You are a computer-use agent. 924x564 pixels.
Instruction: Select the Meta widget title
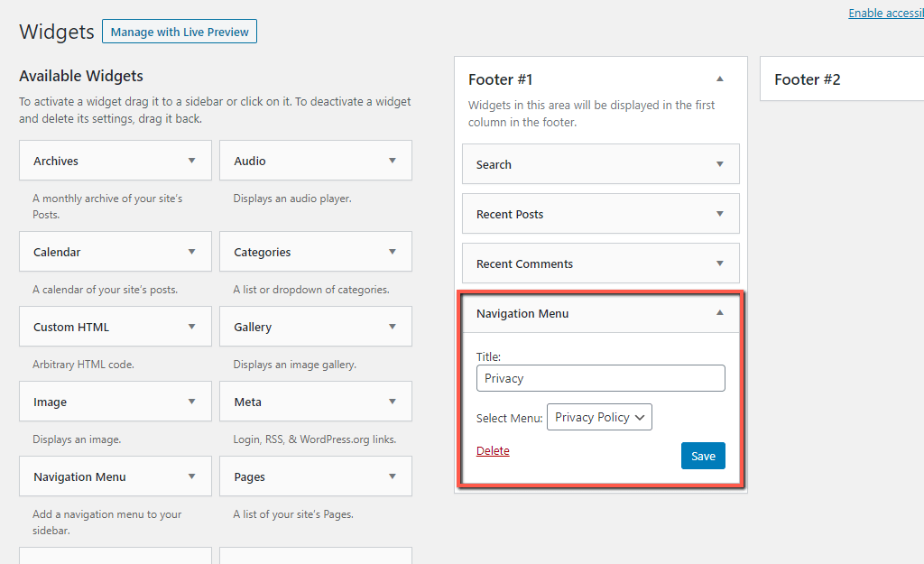pyautogui.click(x=247, y=402)
